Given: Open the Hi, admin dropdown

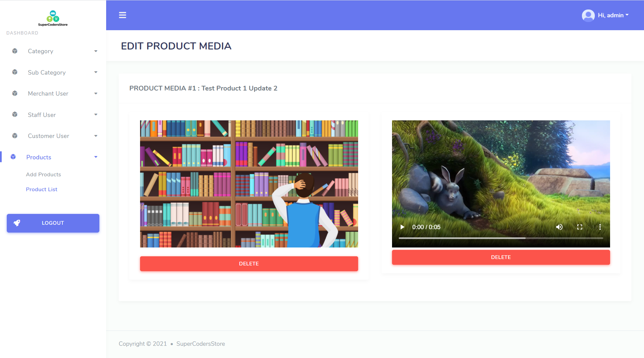Looking at the screenshot, I should pyautogui.click(x=612, y=15).
